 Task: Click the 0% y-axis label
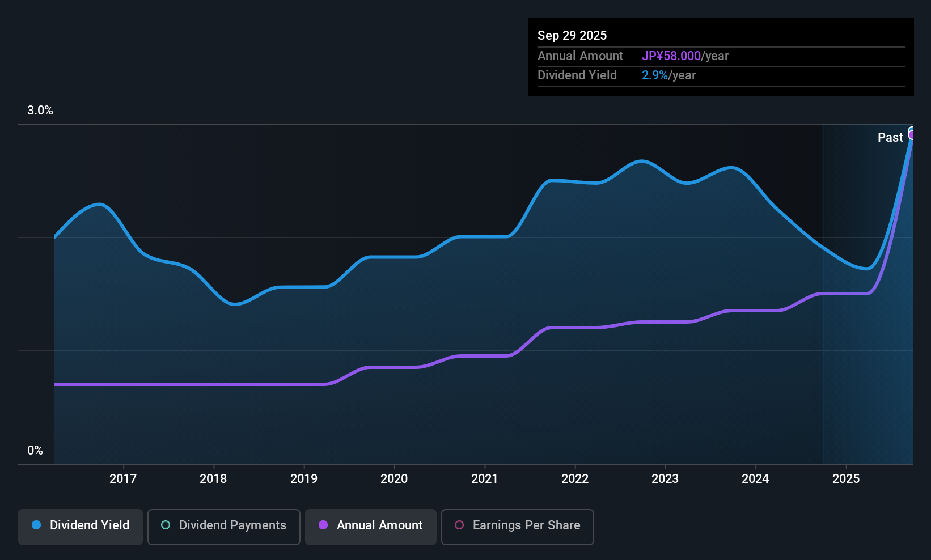coord(35,451)
